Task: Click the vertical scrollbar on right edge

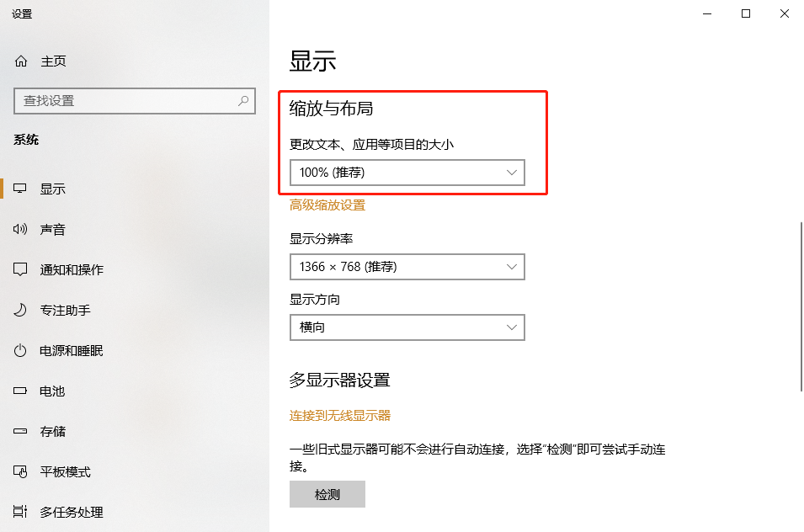Action: click(x=801, y=306)
